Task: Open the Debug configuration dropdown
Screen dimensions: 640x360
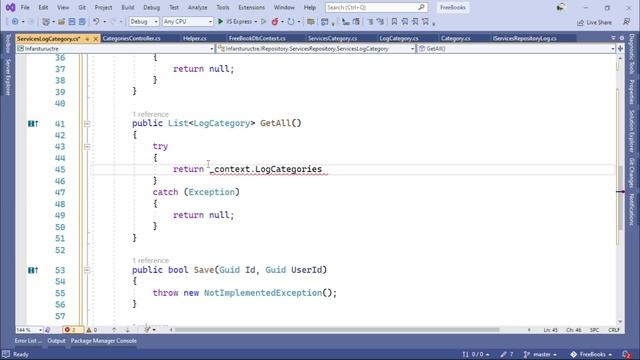Action: click(x=144, y=22)
